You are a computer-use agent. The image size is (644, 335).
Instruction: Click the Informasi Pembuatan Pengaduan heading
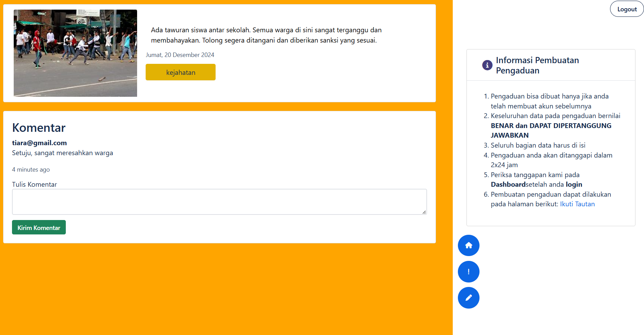[537, 65]
